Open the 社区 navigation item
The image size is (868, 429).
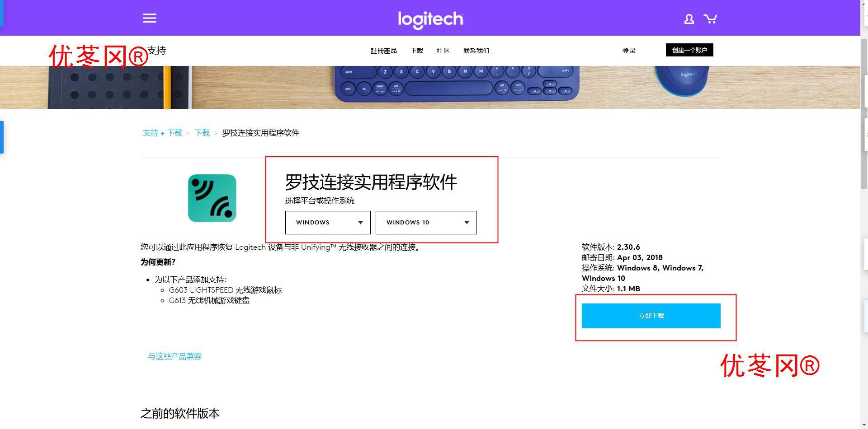pos(443,51)
